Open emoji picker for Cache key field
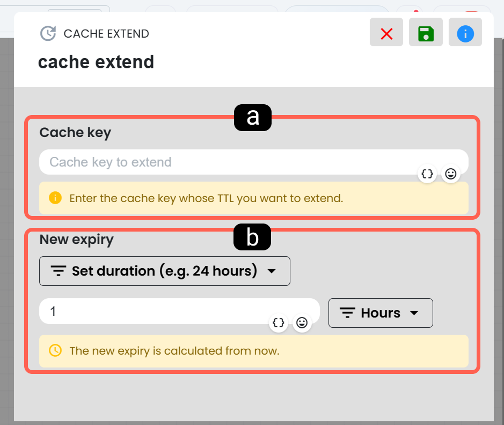Screen dimensions: 504x425 451,174
